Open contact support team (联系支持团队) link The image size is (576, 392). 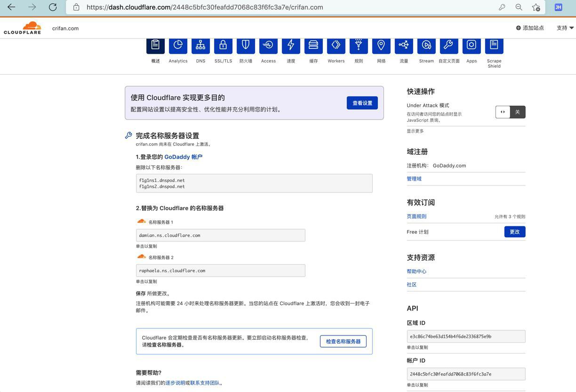tap(205, 383)
